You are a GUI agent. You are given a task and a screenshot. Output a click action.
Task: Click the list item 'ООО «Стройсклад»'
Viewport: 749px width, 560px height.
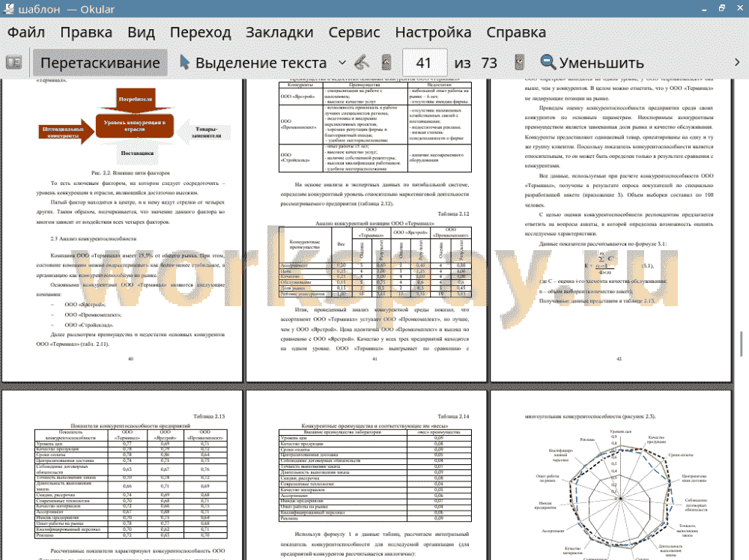(x=89, y=325)
